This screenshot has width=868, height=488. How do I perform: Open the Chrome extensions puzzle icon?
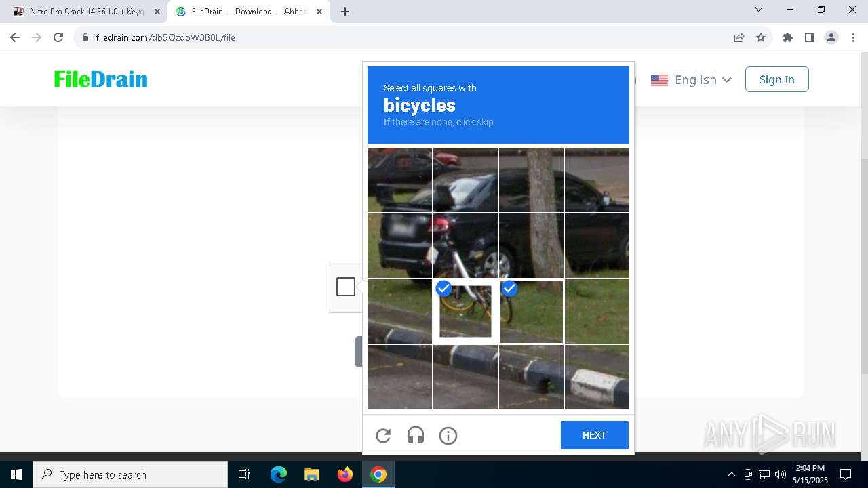coord(787,37)
